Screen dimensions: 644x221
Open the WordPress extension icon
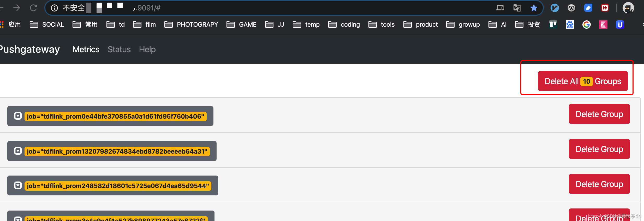tap(571, 8)
